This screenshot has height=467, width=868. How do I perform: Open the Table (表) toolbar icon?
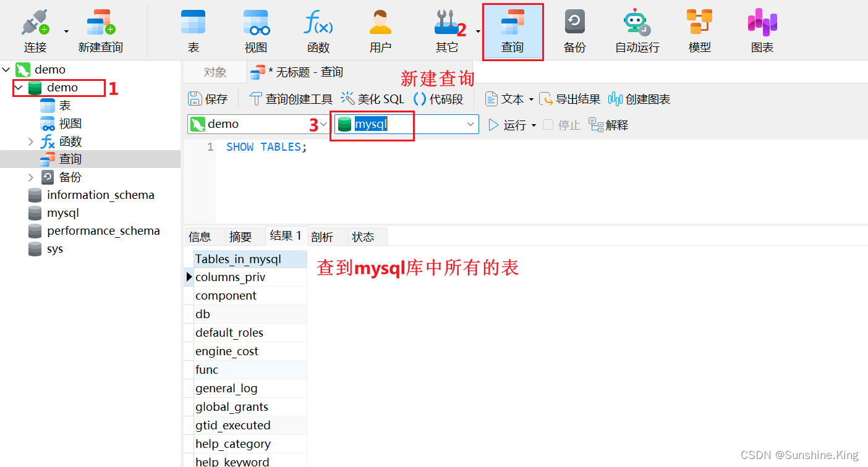tap(193, 30)
